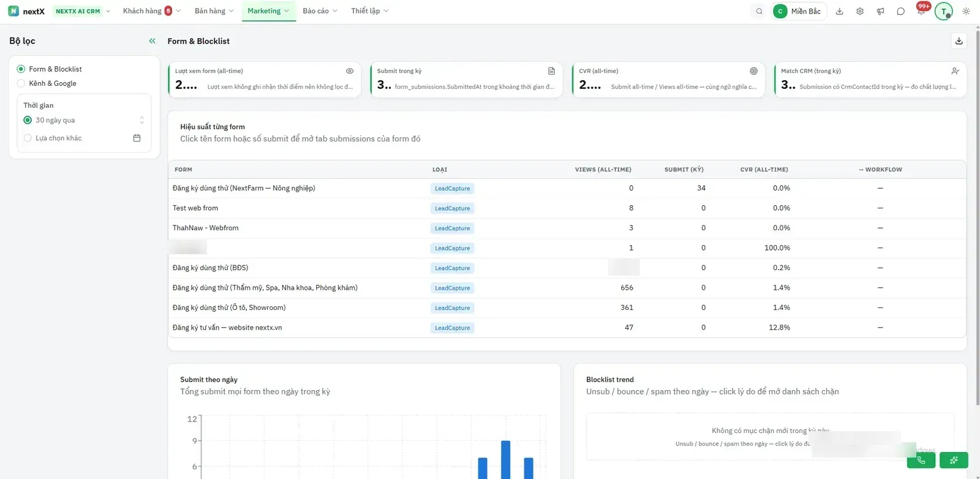Viewport: 980px width, 479px height.
Task: Click the tallest blue bar in Submit theo ngày chart
Action: pyautogui.click(x=505, y=459)
